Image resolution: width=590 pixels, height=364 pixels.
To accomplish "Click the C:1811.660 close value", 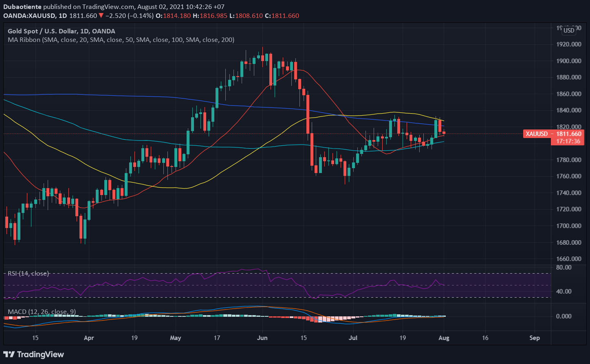I will pyautogui.click(x=282, y=16).
